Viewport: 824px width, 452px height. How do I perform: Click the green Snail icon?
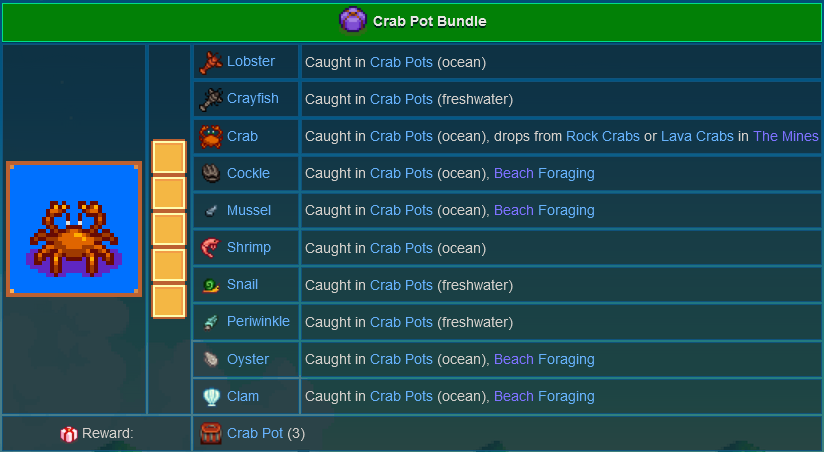coord(210,285)
